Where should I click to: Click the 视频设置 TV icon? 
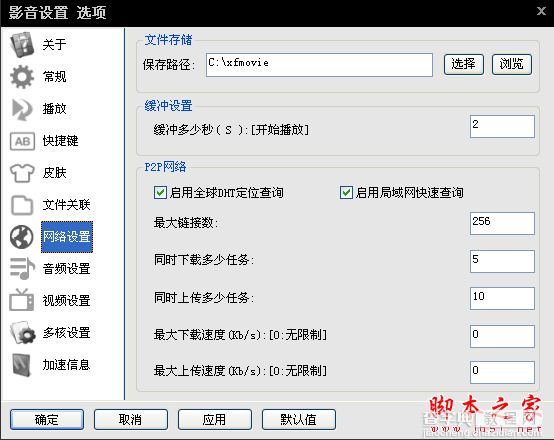coord(22,300)
